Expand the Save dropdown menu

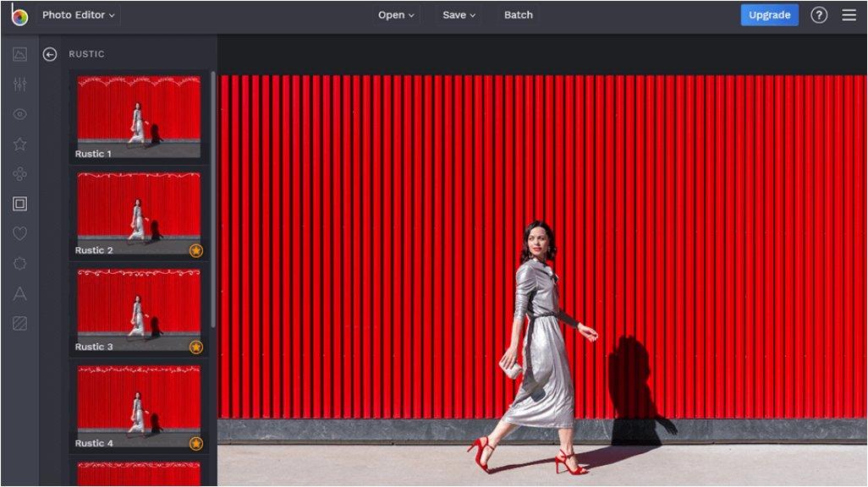point(459,15)
